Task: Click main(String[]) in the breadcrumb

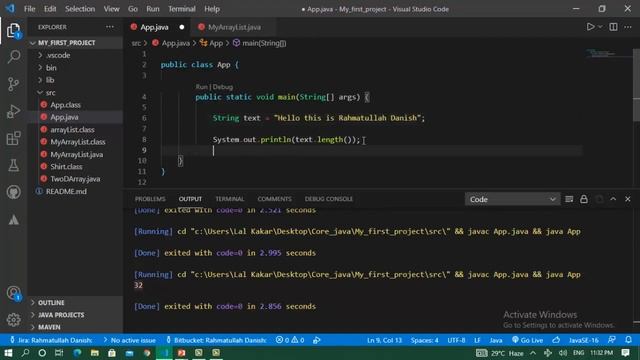Action: coord(264,43)
